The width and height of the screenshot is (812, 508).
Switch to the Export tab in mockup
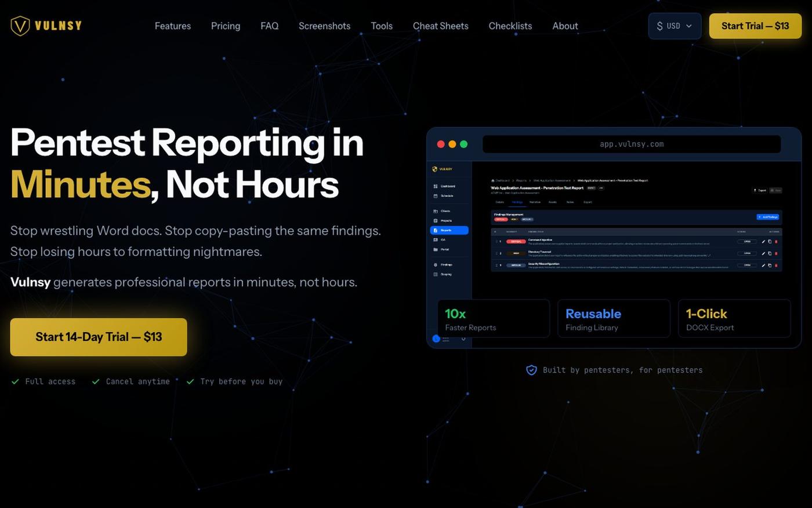[x=588, y=202]
